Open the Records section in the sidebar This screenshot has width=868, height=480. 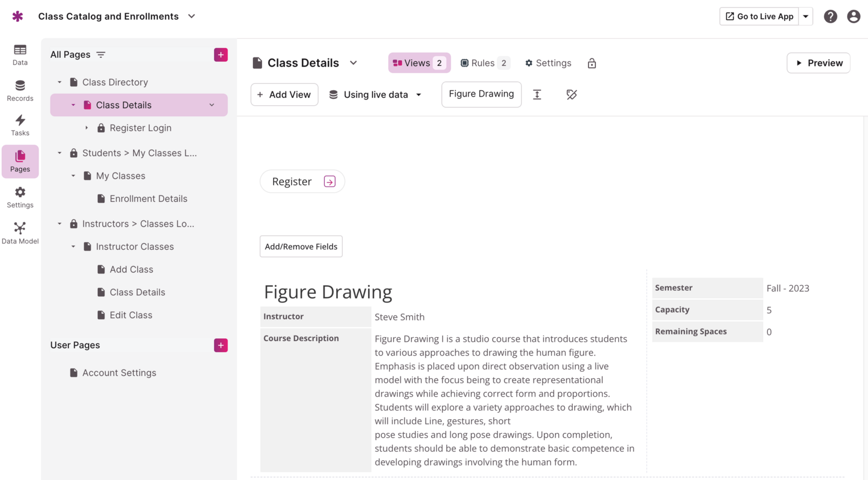click(x=20, y=91)
